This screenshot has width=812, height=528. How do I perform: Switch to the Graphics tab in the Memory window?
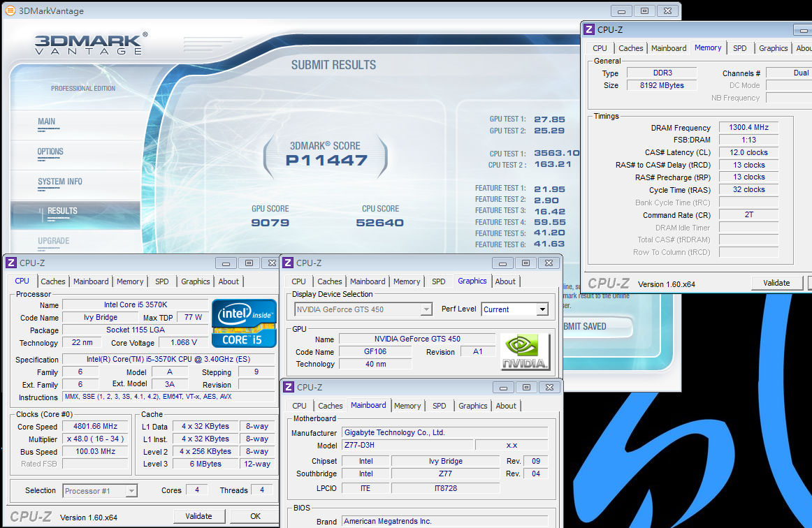773,48
